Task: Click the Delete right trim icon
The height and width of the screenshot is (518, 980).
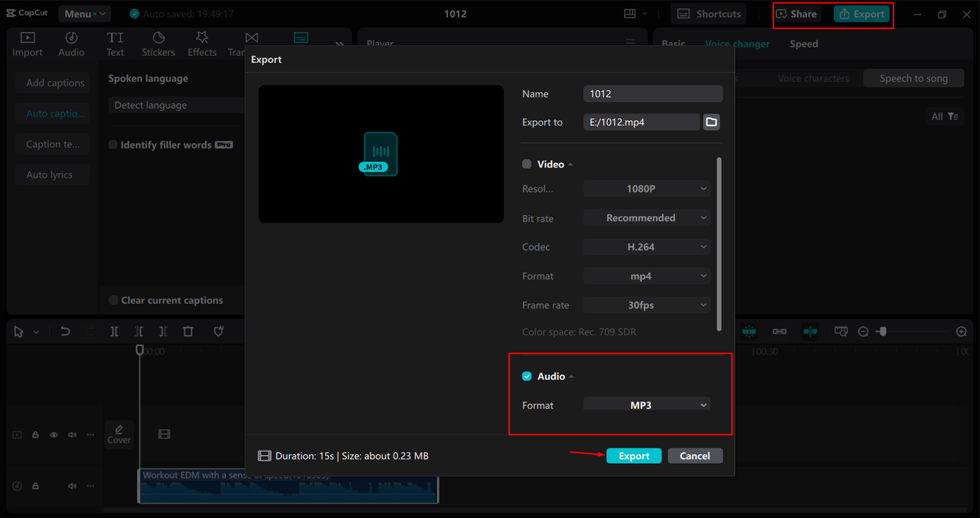Action: (163, 331)
